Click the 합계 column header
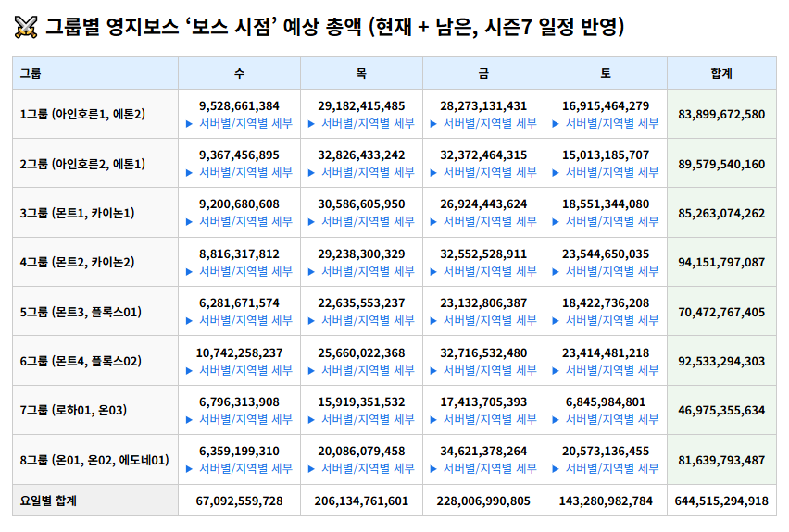This screenshot has width=789, height=532. tap(721, 72)
